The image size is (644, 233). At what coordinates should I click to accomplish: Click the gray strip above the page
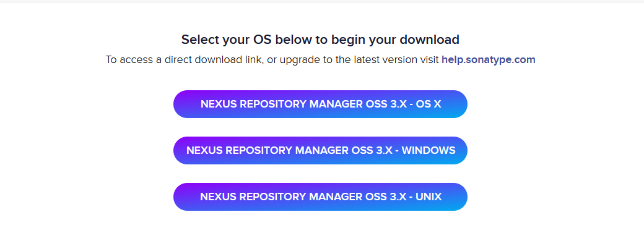pyautogui.click(x=322, y=2)
